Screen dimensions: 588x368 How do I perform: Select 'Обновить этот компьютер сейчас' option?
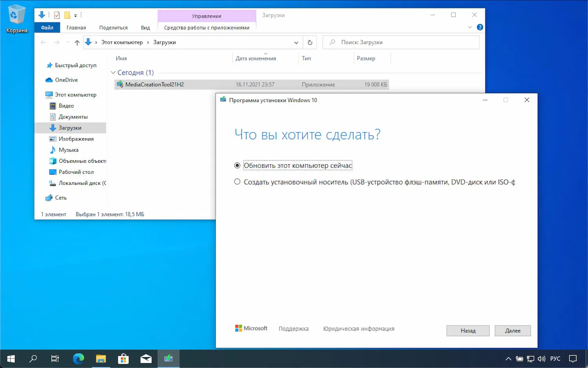(237, 165)
